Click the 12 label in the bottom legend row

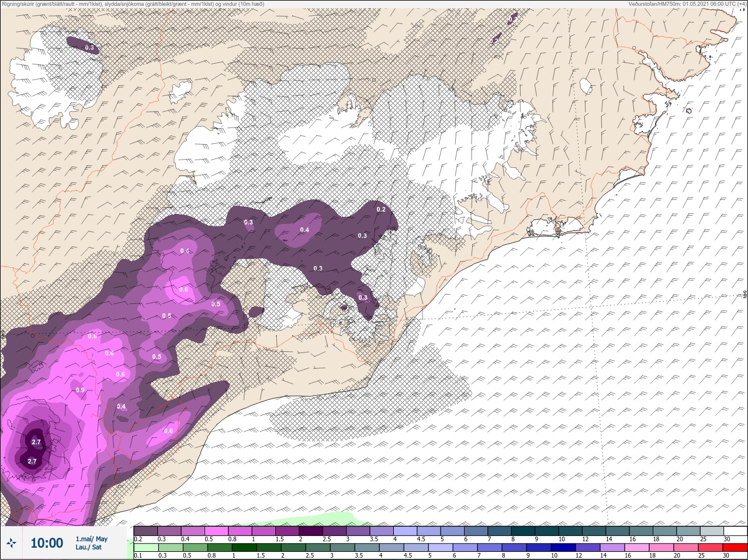(579, 555)
